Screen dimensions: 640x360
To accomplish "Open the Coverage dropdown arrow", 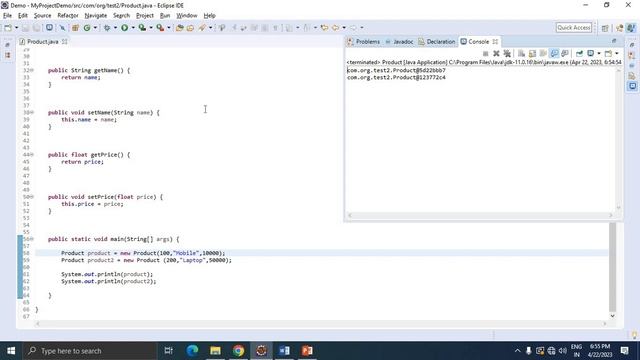I will [x=151, y=28].
